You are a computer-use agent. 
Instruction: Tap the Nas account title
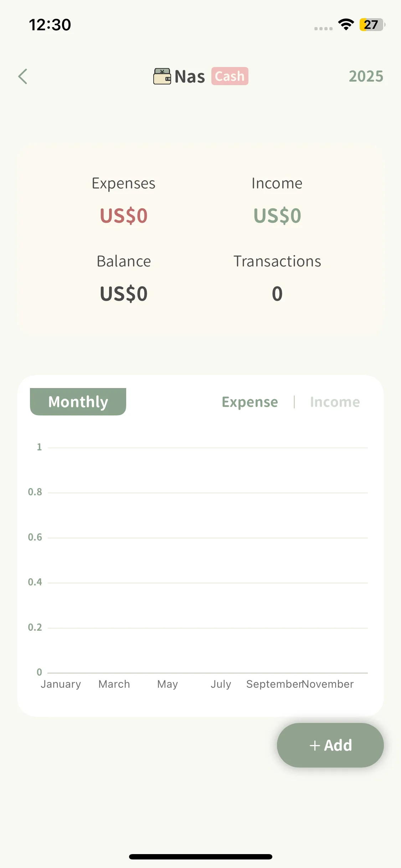tap(190, 77)
